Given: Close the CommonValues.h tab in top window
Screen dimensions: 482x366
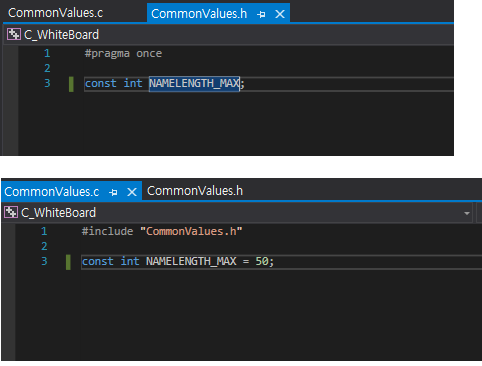Looking at the screenshot, I should (x=280, y=14).
